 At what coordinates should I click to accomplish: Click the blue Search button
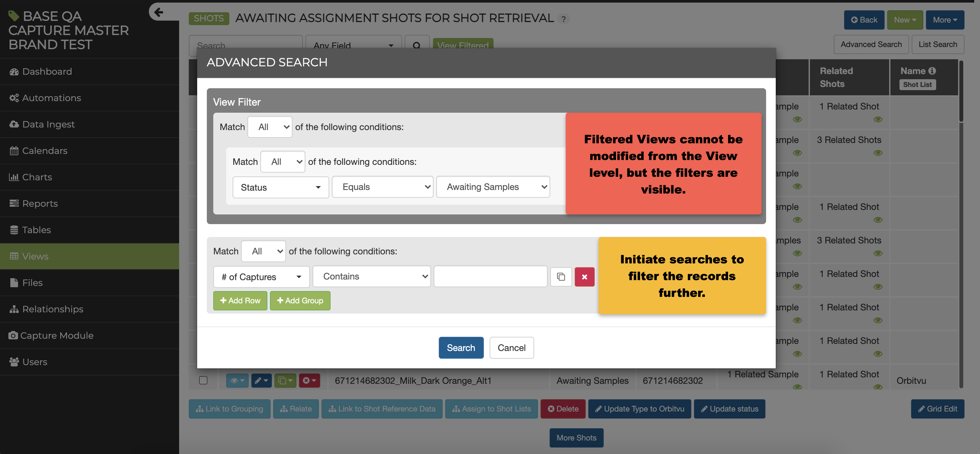(461, 347)
